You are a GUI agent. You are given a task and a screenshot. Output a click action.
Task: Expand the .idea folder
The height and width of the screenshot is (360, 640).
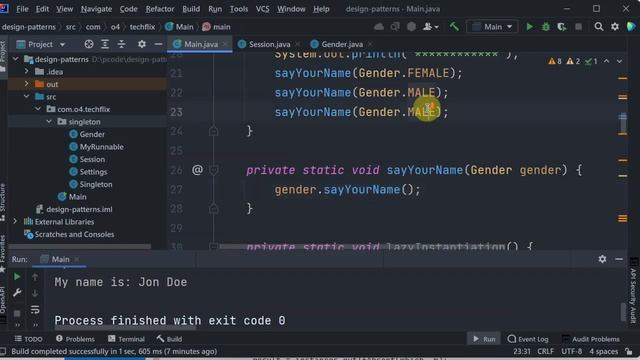click(x=27, y=72)
